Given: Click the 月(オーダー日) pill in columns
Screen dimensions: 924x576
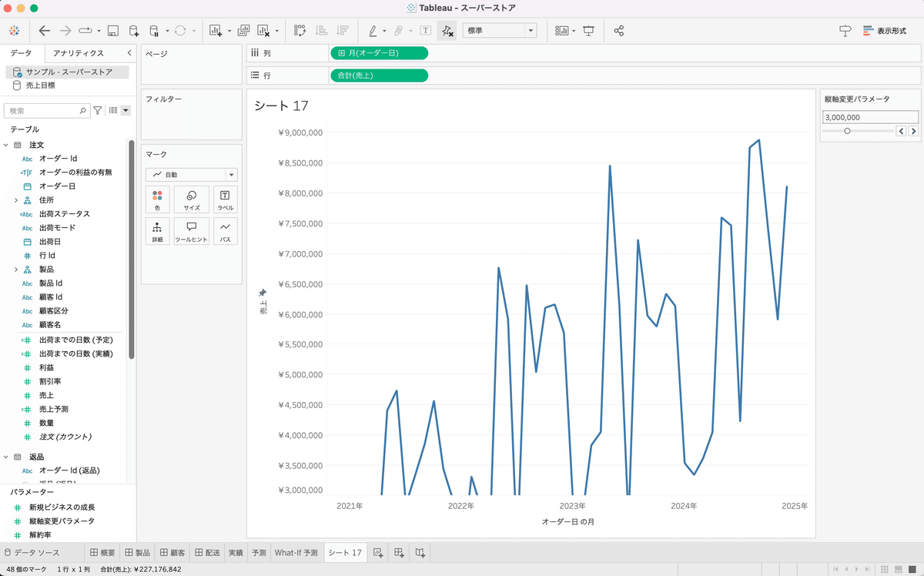Looking at the screenshot, I should pos(379,53).
